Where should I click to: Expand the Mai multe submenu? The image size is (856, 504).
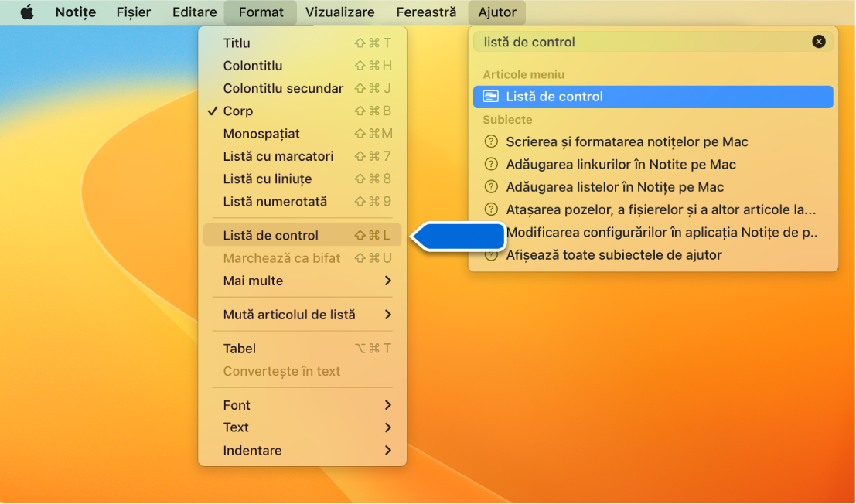tap(302, 281)
